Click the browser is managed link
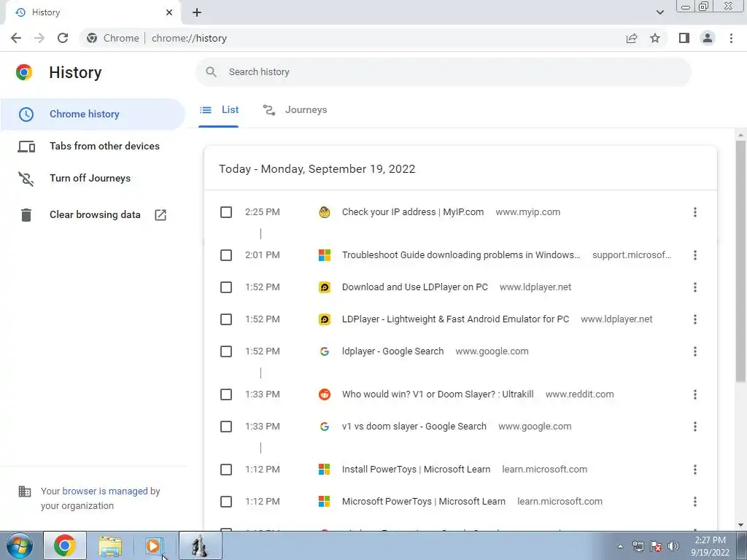Image resolution: width=747 pixels, height=560 pixels. point(105,491)
